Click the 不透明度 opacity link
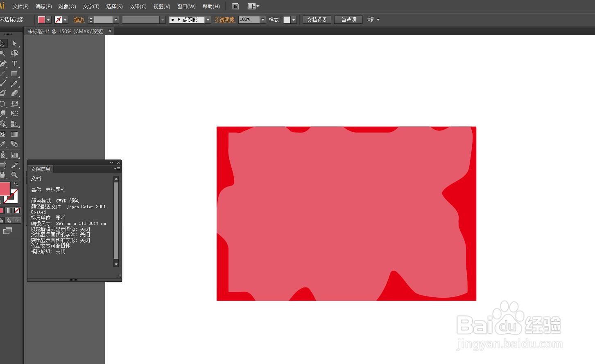Image resolution: width=595 pixels, height=364 pixels. point(225,20)
